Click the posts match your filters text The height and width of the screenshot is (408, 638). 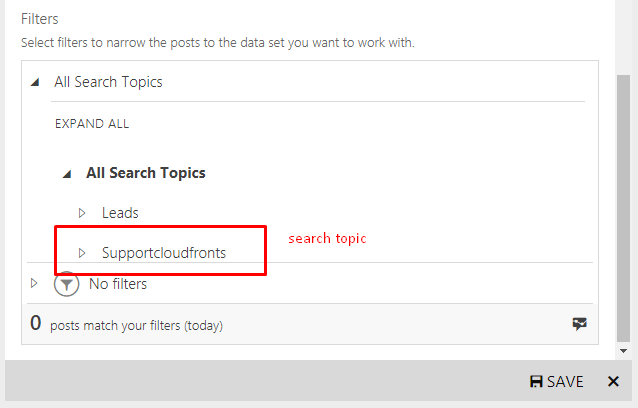[136, 326]
